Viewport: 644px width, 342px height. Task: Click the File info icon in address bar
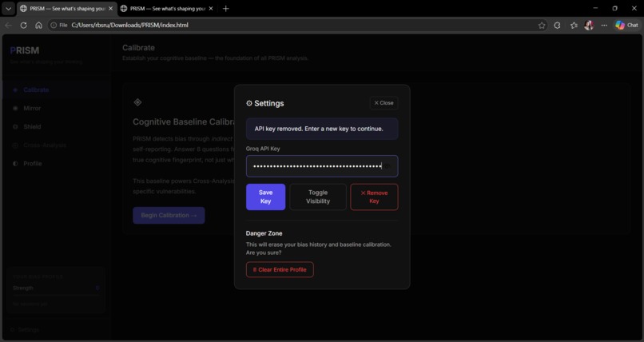[59, 25]
